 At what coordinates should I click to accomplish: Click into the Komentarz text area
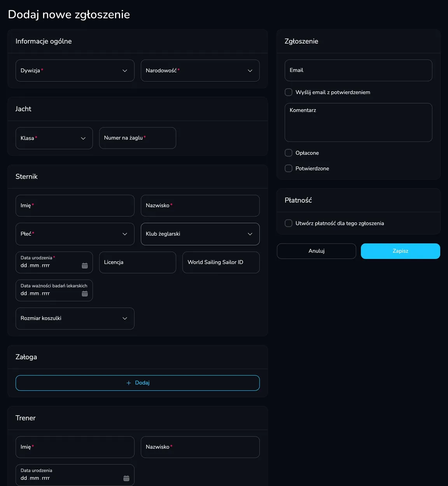tap(359, 122)
